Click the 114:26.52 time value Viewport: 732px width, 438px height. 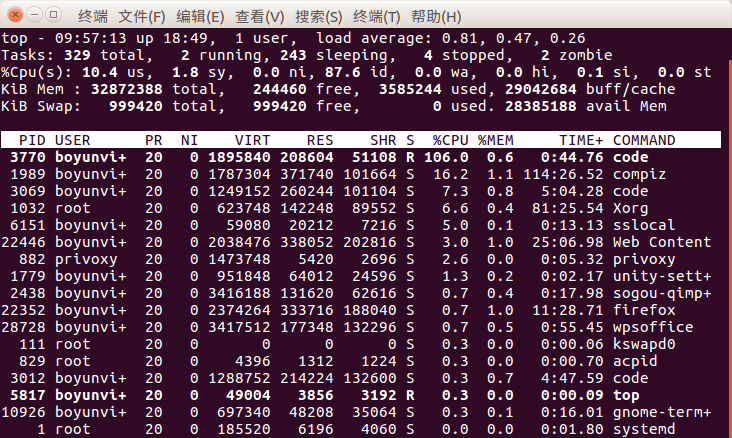click(x=563, y=174)
